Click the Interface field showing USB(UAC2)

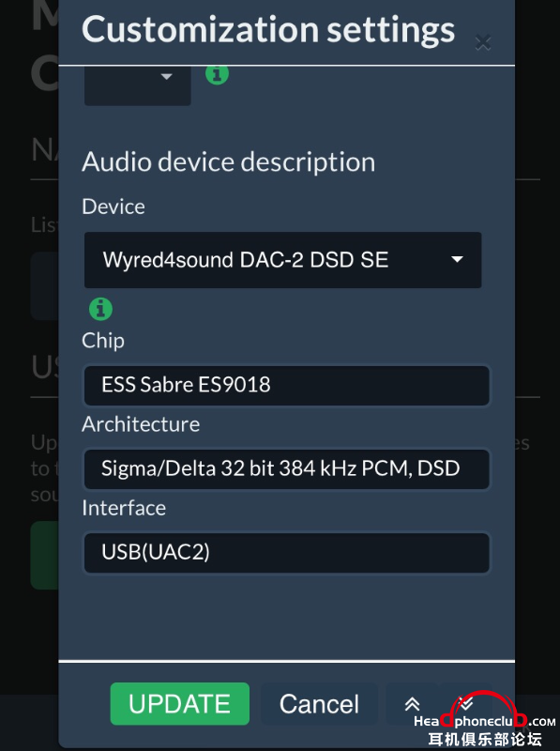[287, 553]
